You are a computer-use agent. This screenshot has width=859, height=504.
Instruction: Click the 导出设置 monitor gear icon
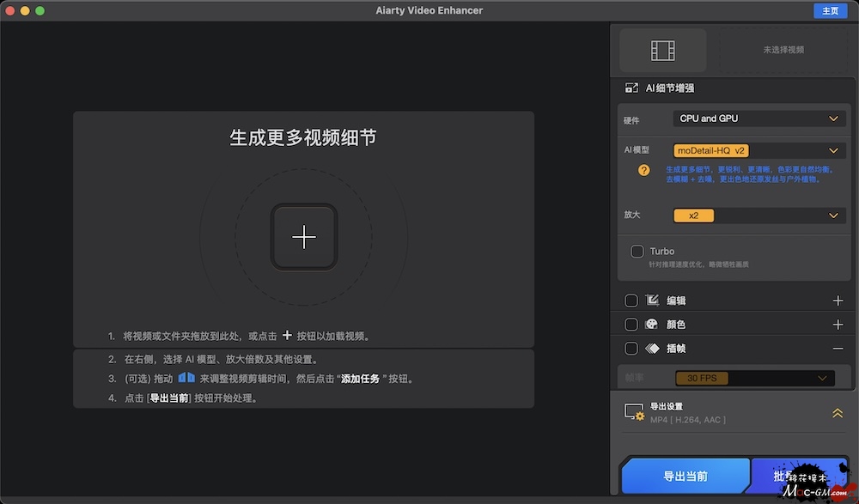pos(634,413)
